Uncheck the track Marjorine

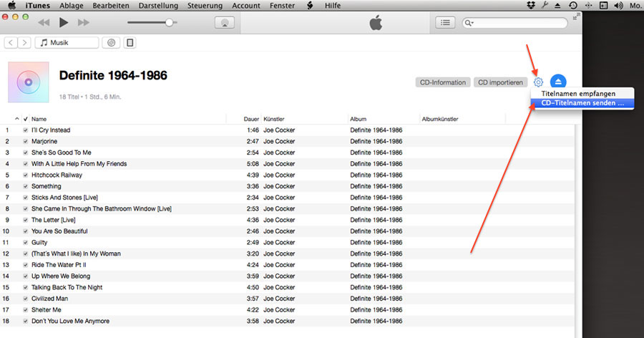click(x=26, y=142)
